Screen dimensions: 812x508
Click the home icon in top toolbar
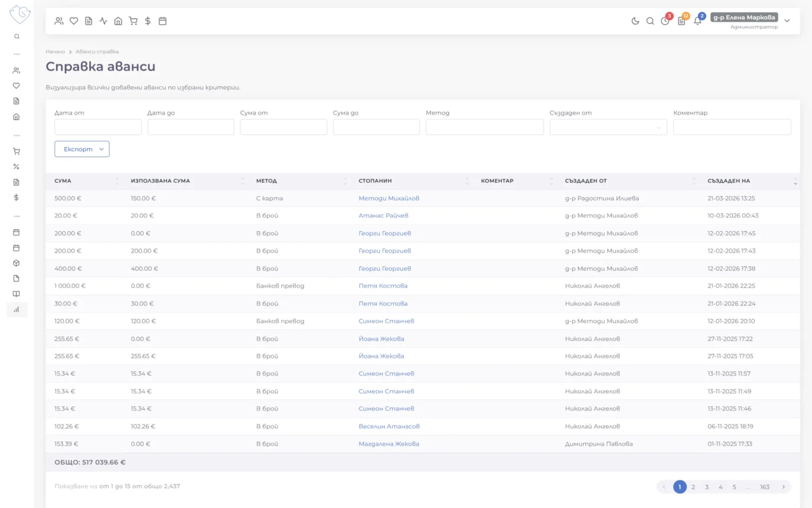tap(118, 21)
